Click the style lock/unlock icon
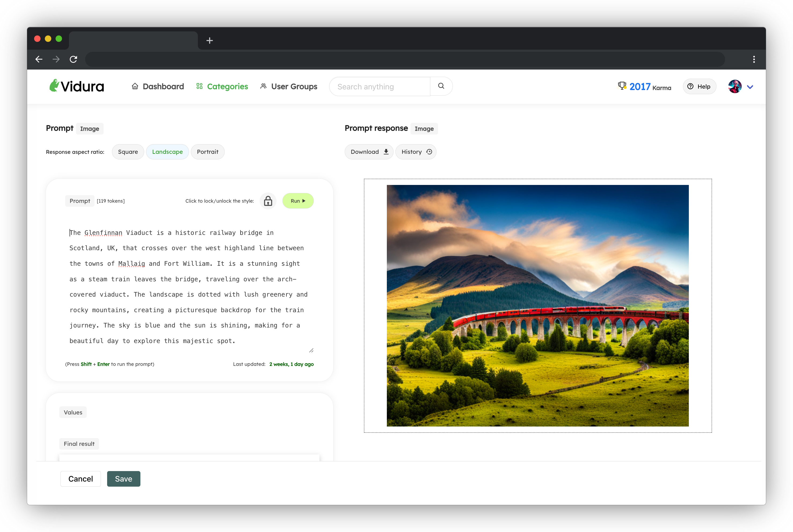This screenshot has height=532, width=793. tap(268, 201)
